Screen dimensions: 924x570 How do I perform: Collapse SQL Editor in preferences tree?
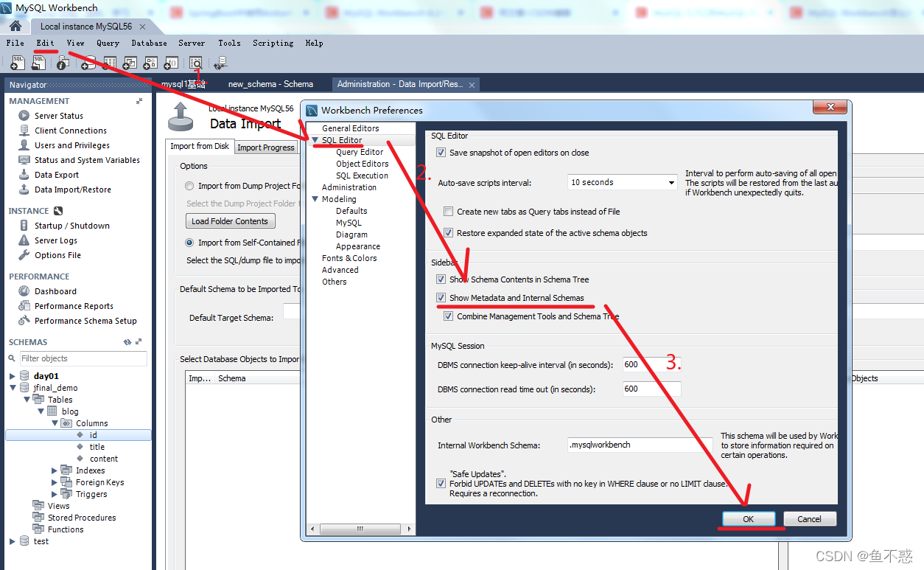coord(315,140)
